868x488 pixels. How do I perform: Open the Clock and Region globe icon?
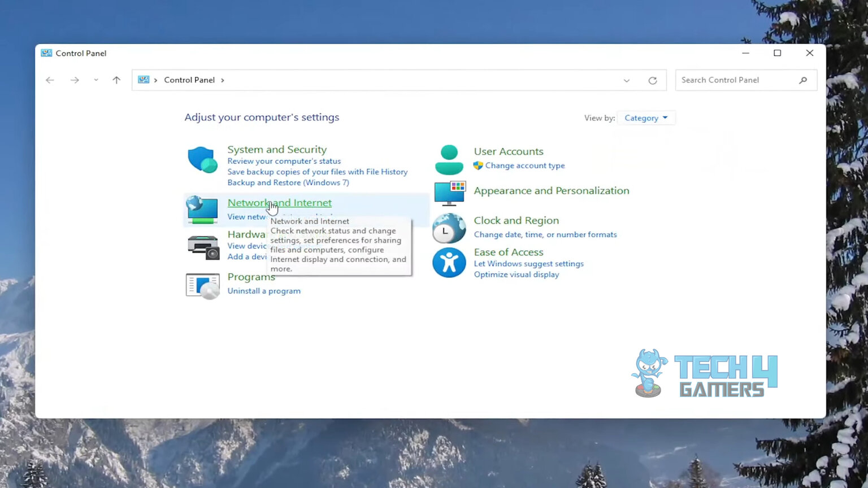449,228
